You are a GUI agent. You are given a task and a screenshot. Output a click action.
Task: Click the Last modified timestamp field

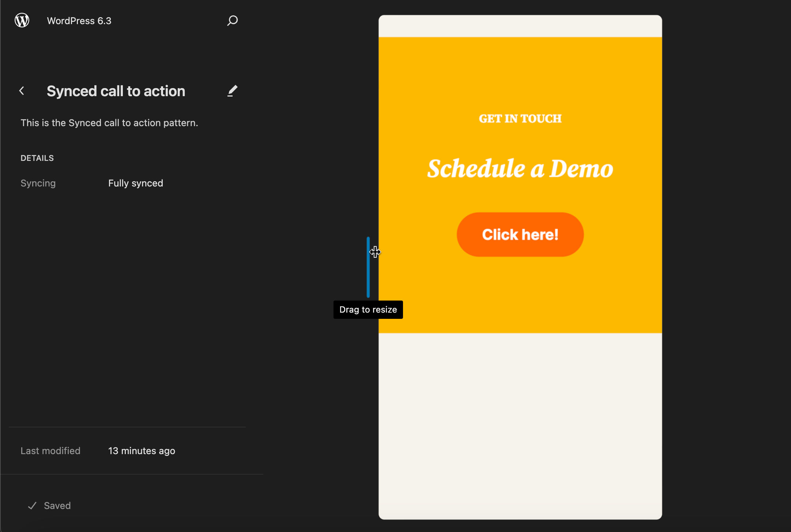point(141,450)
